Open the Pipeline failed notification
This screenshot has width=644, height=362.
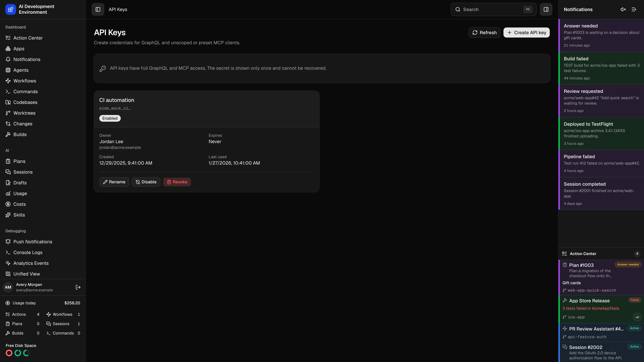601,164
